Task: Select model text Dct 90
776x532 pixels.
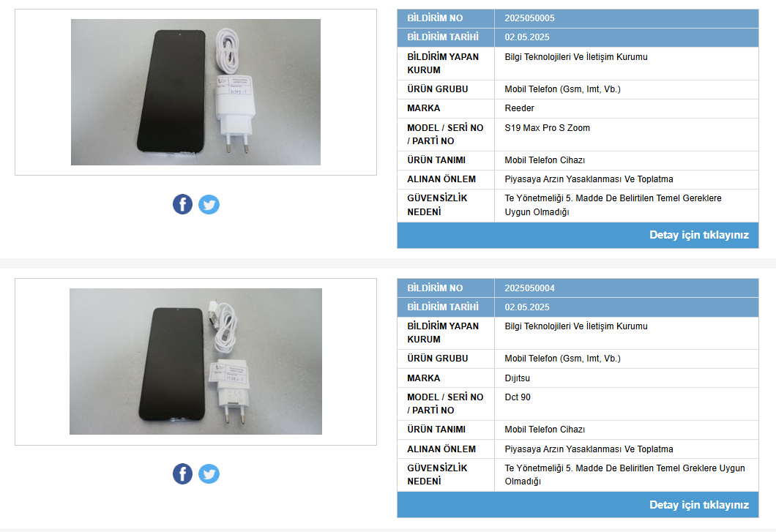Action: [x=518, y=397]
